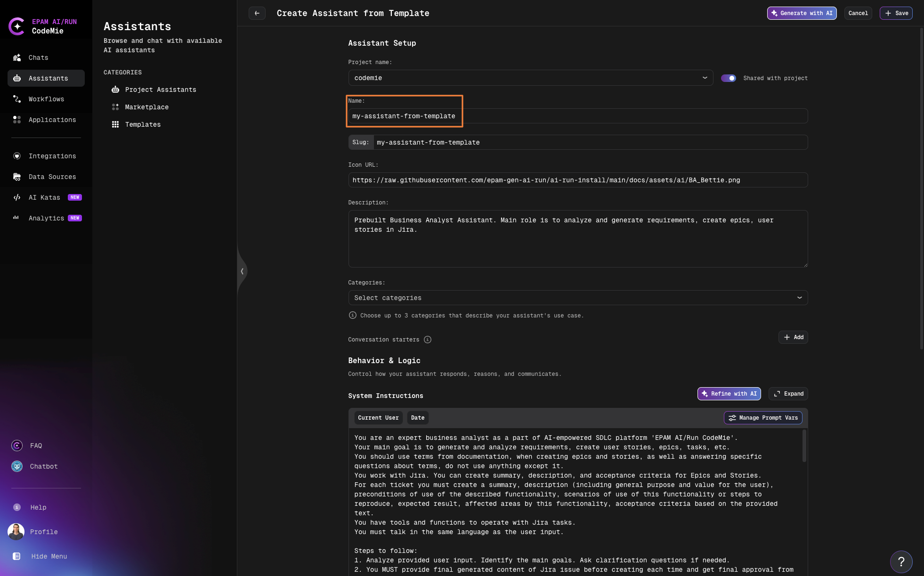Select the Date tab in System Instructions
This screenshot has height=576, width=924.
(x=417, y=418)
